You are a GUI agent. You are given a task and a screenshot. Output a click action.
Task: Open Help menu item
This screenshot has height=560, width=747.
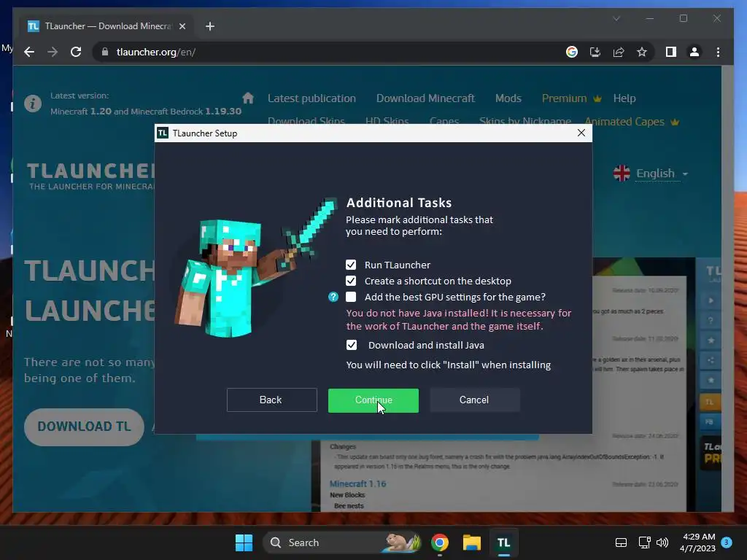624,98
